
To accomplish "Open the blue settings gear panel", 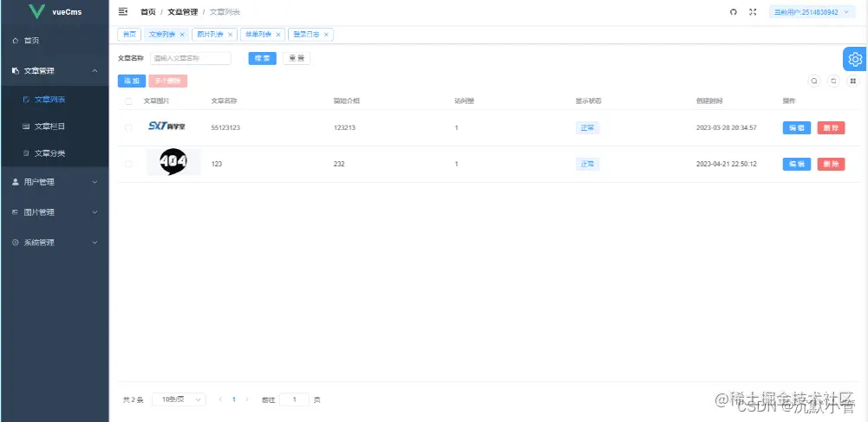I will [x=855, y=59].
